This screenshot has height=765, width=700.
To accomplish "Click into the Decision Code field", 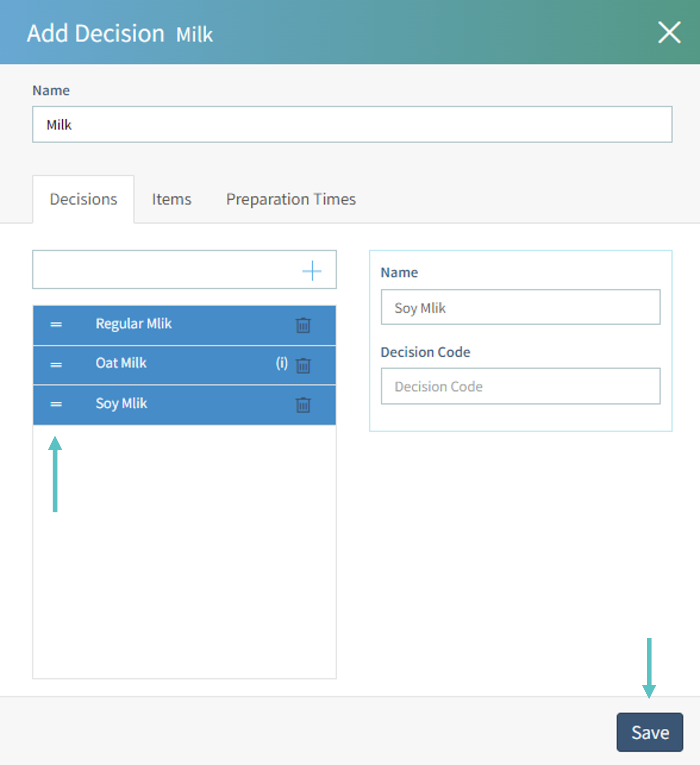I will tap(520, 386).
